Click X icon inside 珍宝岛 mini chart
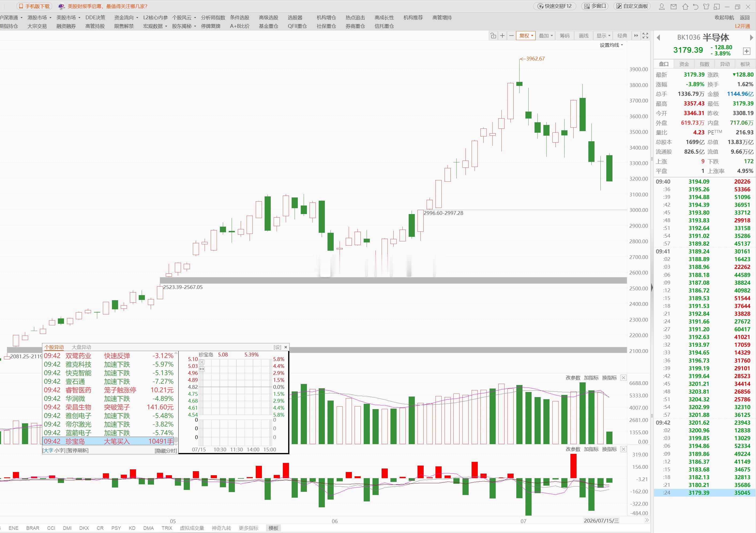This screenshot has width=756, height=533. pyautogui.click(x=202, y=362)
